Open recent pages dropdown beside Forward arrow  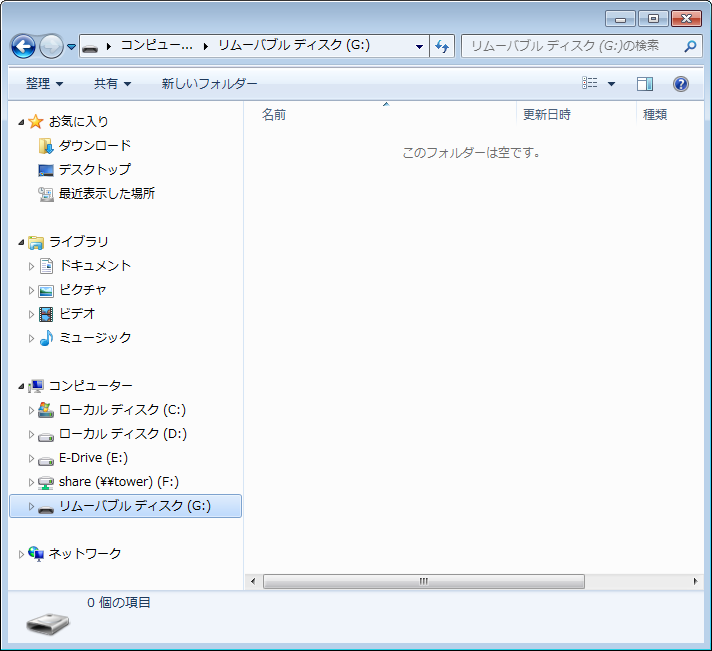[71, 46]
